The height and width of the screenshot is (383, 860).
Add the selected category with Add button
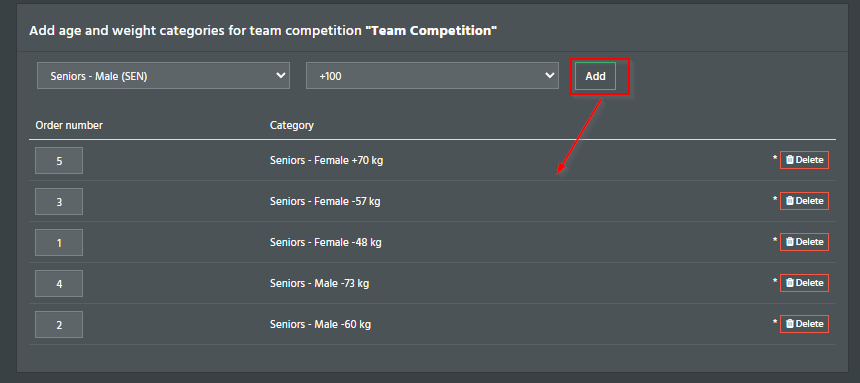(595, 76)
